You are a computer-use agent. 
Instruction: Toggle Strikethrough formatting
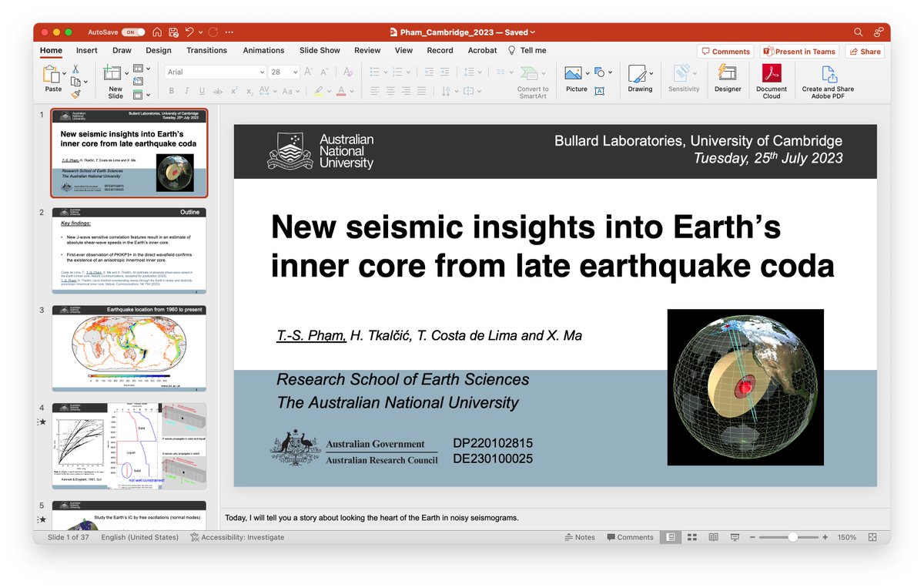point(219,91)
